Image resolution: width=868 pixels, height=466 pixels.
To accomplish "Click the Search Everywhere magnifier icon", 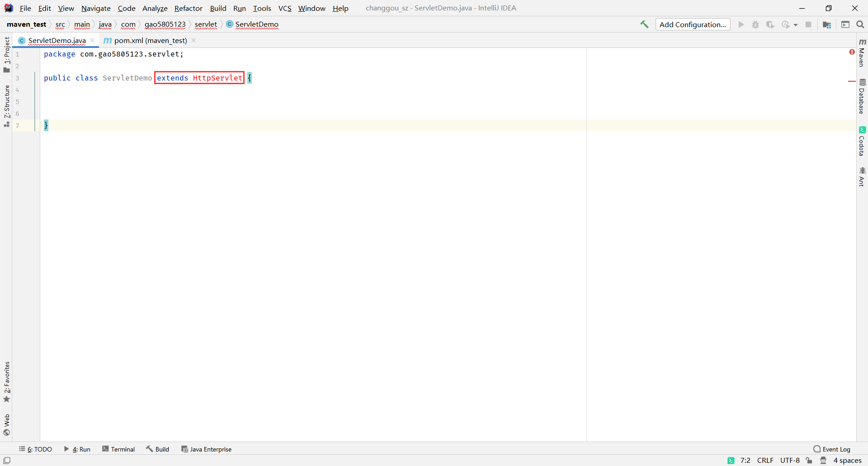I will tap(860, 24).
